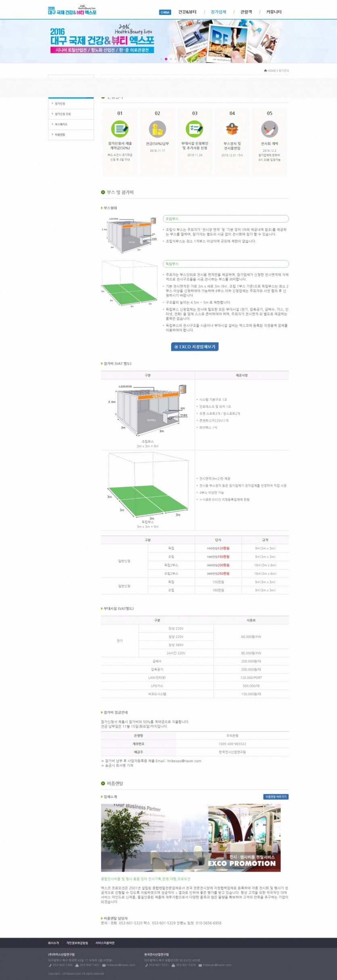Click the 잔금(50%)납부 step title
Image resolution: width=337 pixels, height=980 pixels.
[157, 144]
